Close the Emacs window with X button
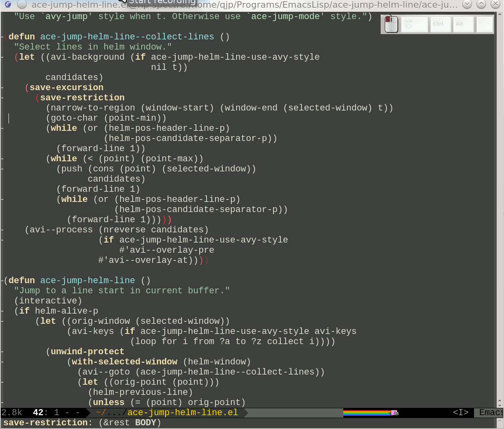 coord(495,4)
